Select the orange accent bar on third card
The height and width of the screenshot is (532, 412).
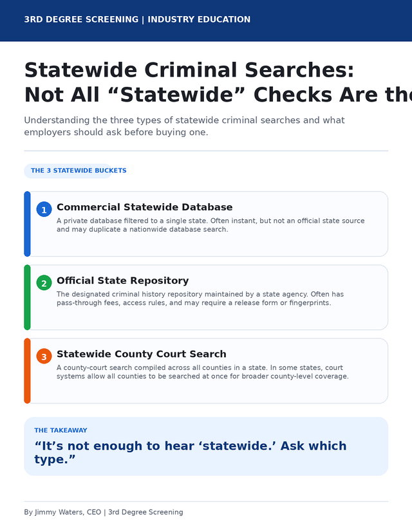click(27, 371)
